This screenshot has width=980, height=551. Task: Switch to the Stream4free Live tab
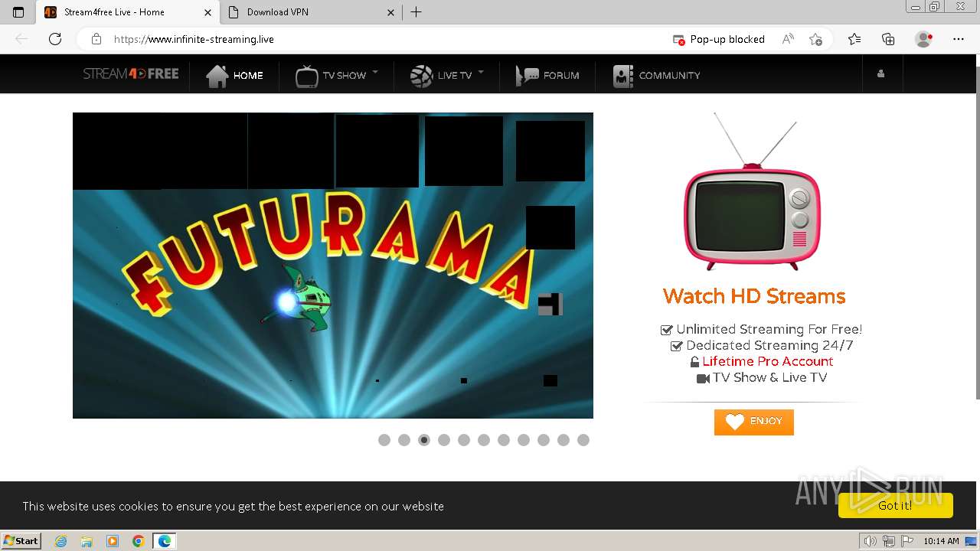(x=128, y=12)
